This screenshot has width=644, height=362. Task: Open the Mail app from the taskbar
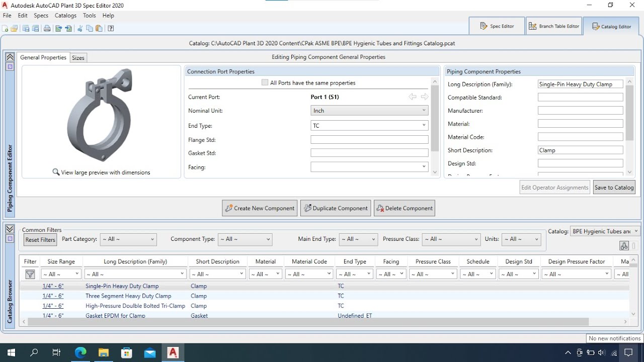click(x=149, y=353)
